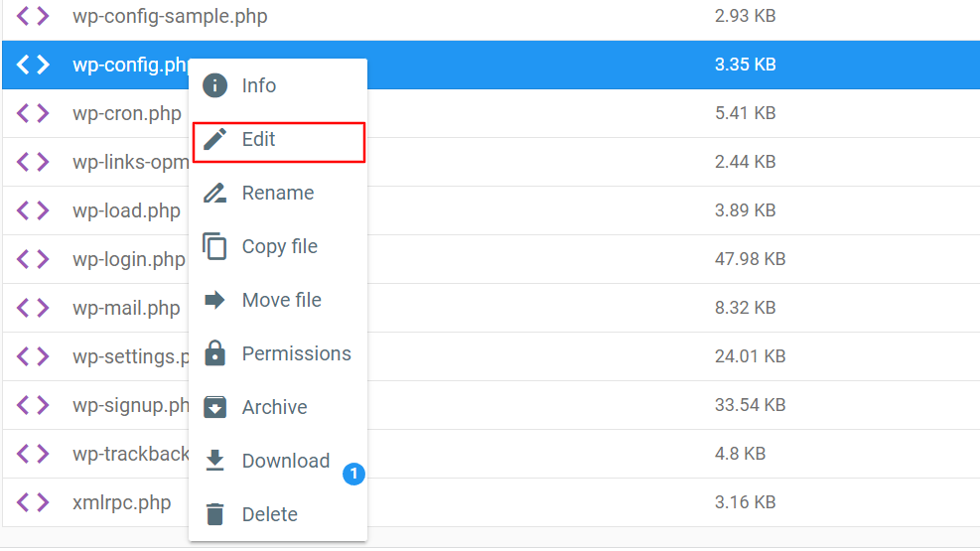Choose Edit from the context menu
This screenshot has width=980, height=551.
click(x=259, y=140)
